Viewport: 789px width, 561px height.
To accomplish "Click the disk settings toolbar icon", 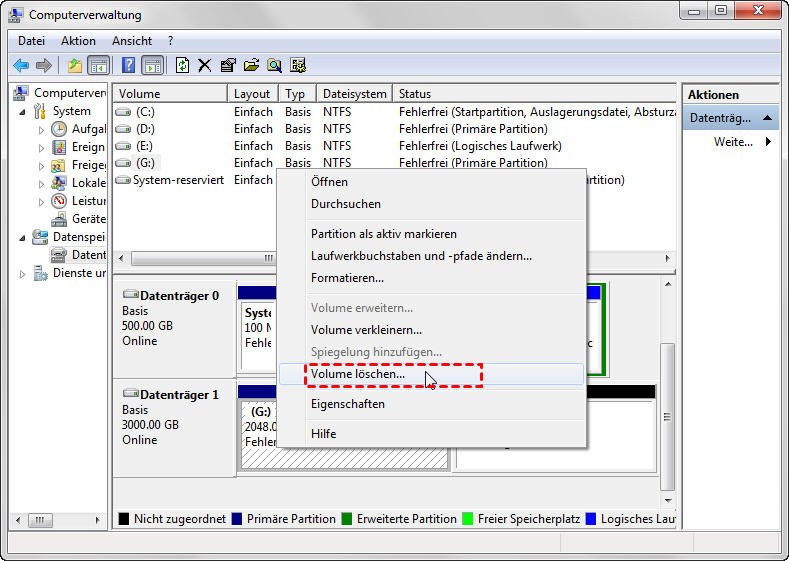I will (298, 65).
